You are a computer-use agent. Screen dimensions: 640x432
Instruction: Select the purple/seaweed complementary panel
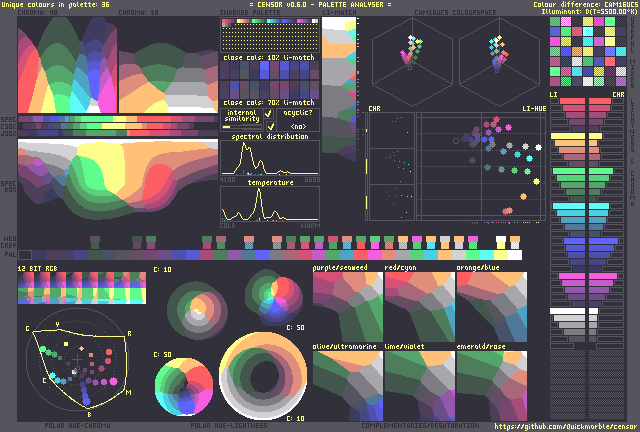(x=348, y=307)
